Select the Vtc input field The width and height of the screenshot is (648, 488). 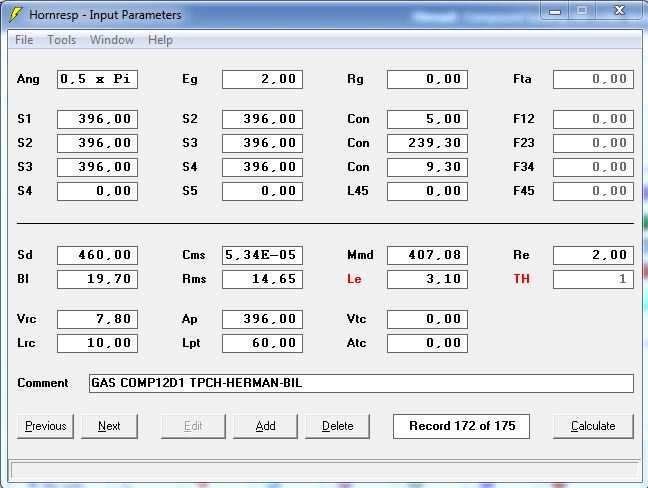427,319
